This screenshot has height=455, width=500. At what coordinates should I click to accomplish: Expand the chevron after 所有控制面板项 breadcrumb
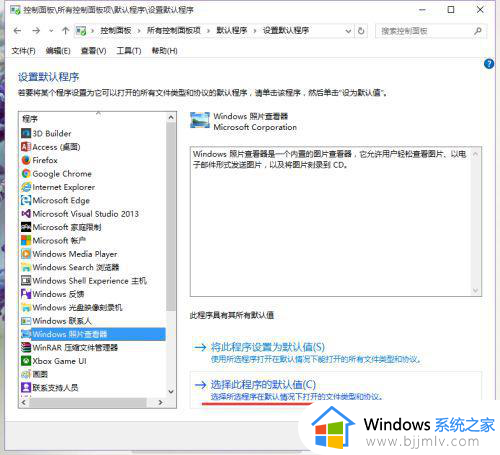point(208,31)
